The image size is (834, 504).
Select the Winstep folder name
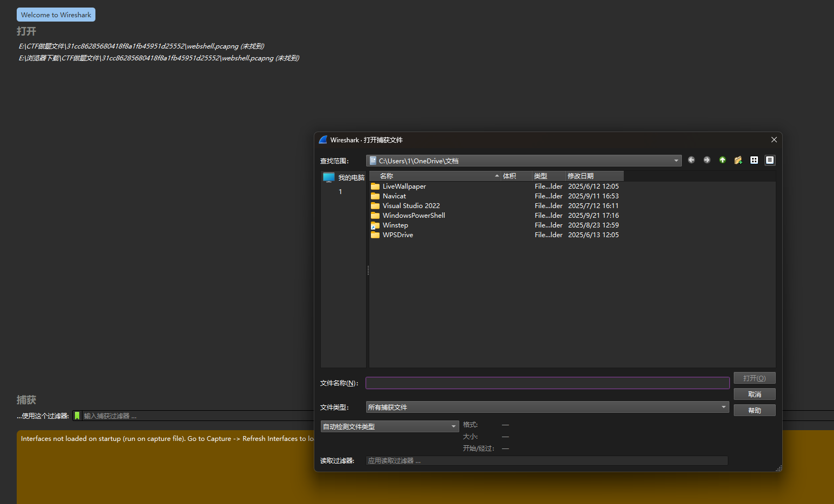(395, 225)
